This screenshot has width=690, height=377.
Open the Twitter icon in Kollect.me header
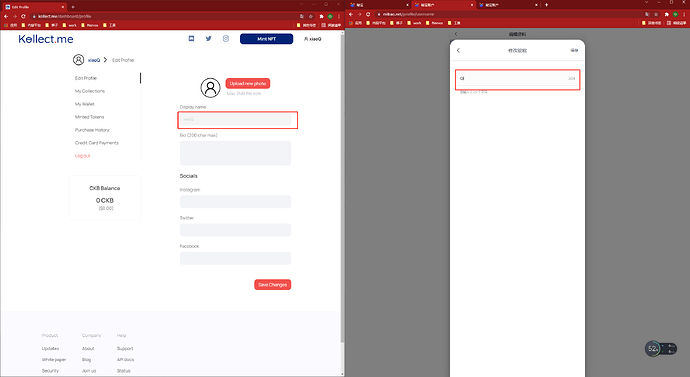209,39
